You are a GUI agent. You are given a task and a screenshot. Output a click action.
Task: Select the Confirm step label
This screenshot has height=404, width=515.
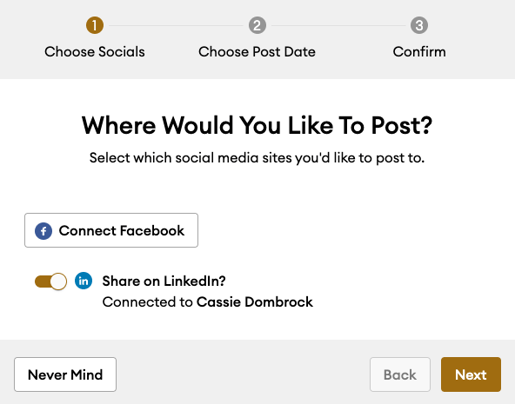(x=419, y=52)
